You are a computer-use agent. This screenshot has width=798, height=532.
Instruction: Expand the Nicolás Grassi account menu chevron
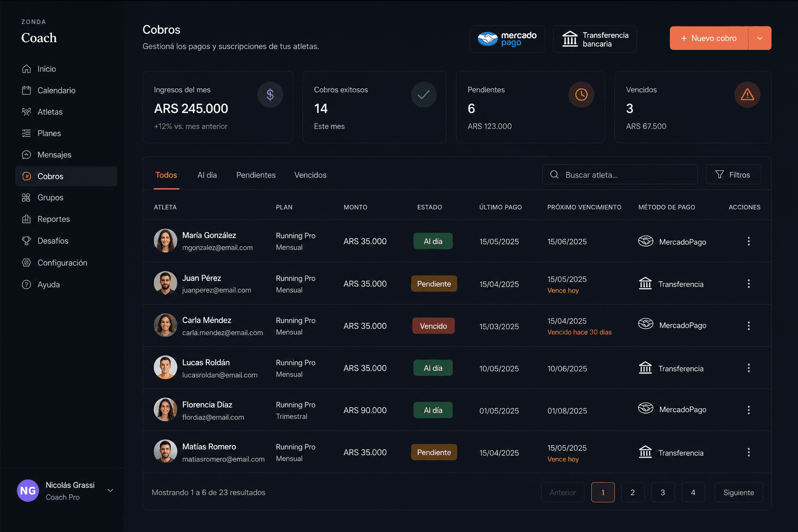click(x=110, y=490)
